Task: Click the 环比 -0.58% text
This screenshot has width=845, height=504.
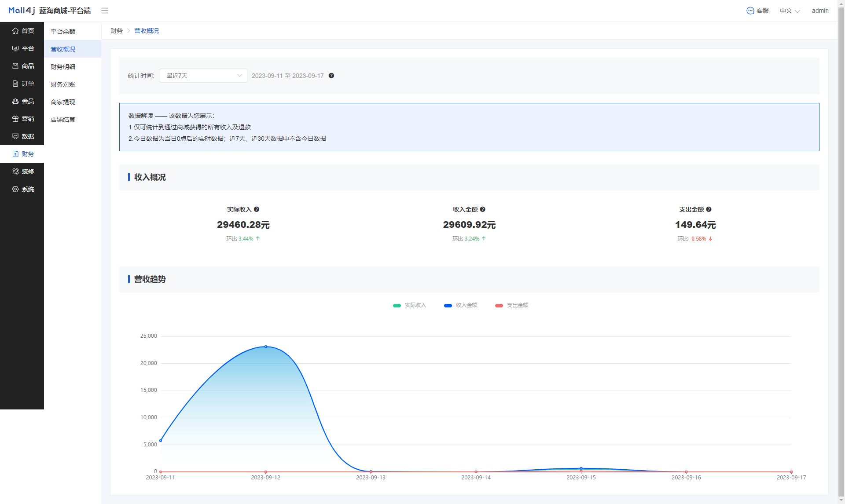Action: (x=692, y=239)
